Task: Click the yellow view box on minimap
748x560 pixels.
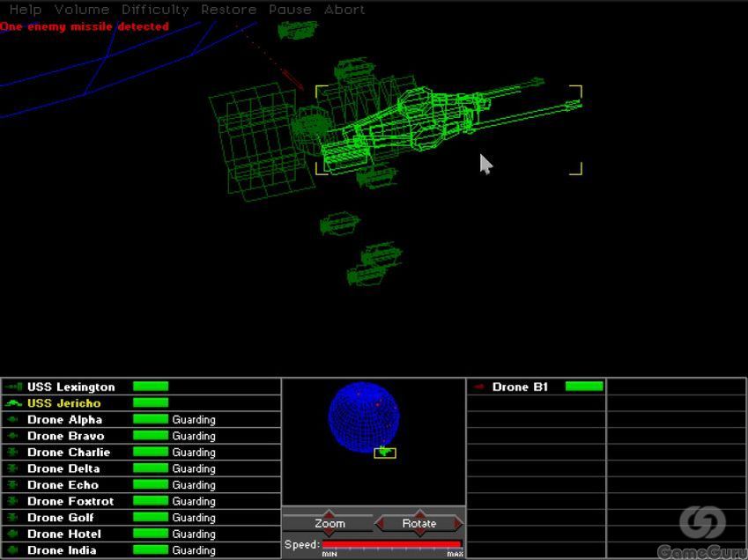Action: pos(385,453)
